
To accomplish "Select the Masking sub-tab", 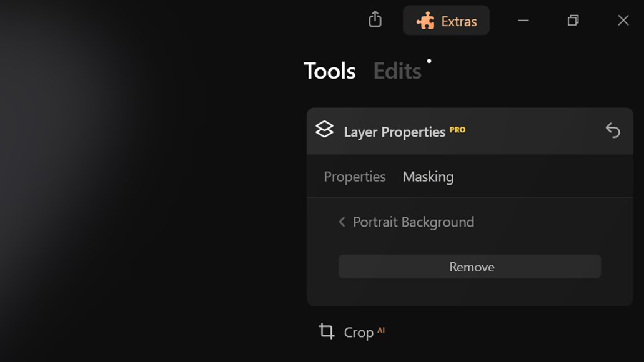I will 428,177.
